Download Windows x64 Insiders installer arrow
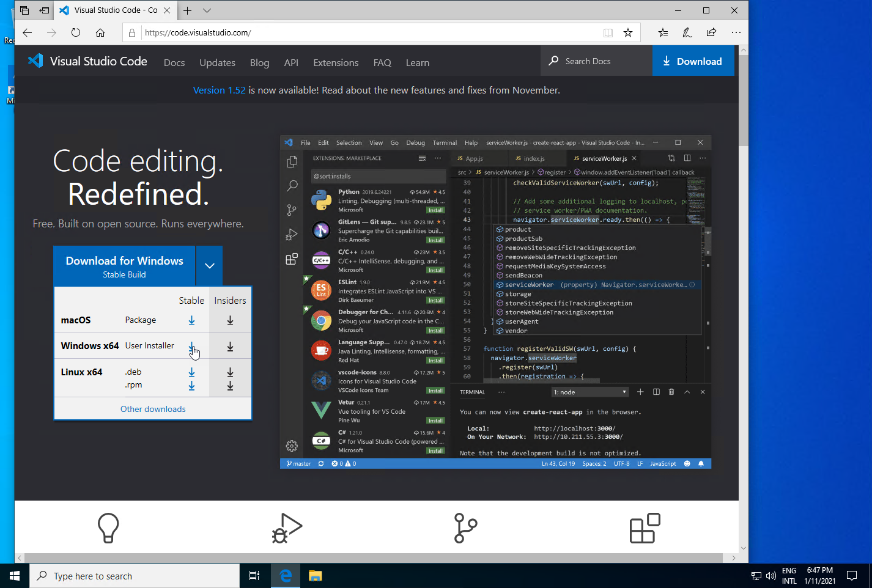 230,347
